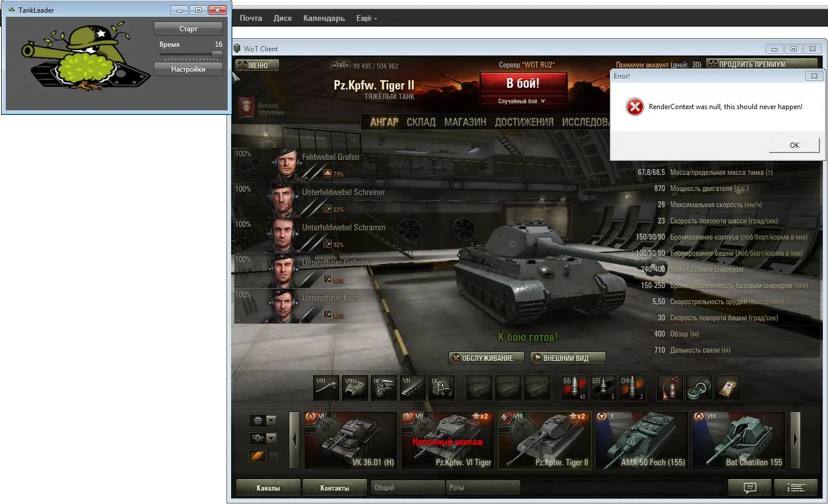Click Feldwebel Grafen commander portrait
Viewport: 828px width, 504px height.
(x=286, y=165)
